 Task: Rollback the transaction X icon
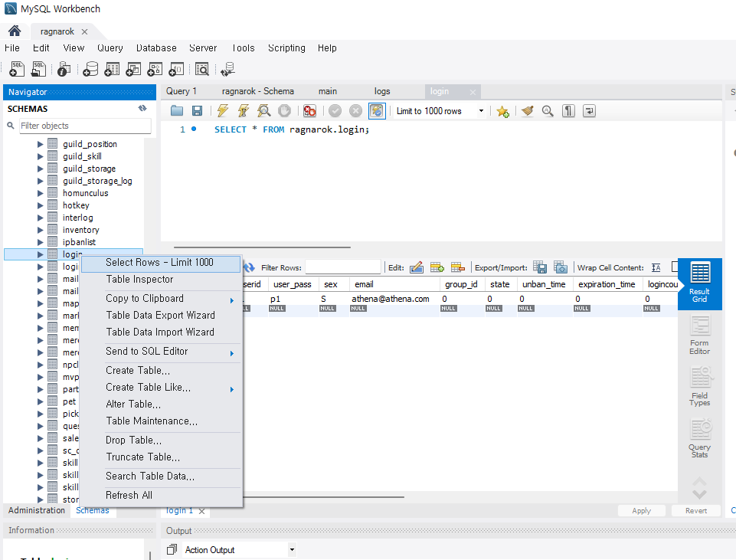[356, 111]
